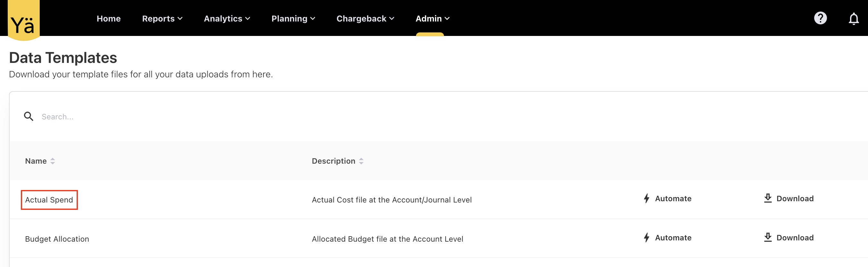Screen dimensions: 868x267
Task: Sort table by Description column arrows
Action: point(361,161)
